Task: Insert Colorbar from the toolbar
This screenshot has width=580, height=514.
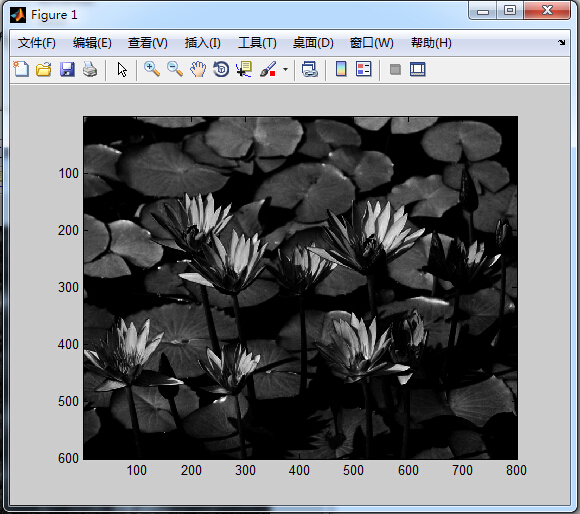Action: pos(341,69)
